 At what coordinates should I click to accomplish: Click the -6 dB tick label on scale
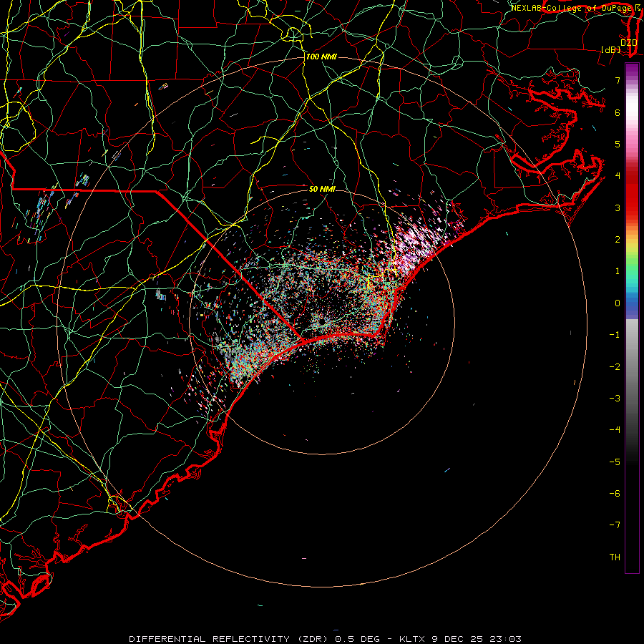tap(615, 493)
